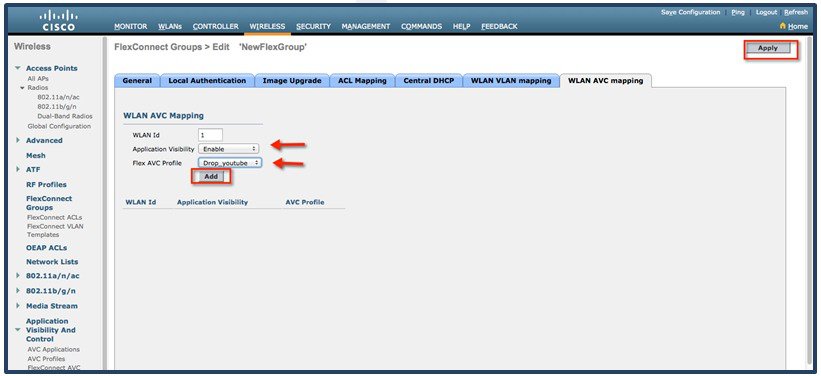Click the Refresh link
Image resolution: width=821 pixels, height=376 pixels.
pos(796,12)
